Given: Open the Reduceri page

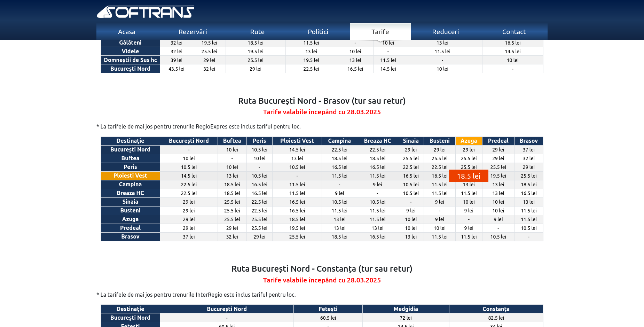Looking at the screenshot, I should point(445,32).
